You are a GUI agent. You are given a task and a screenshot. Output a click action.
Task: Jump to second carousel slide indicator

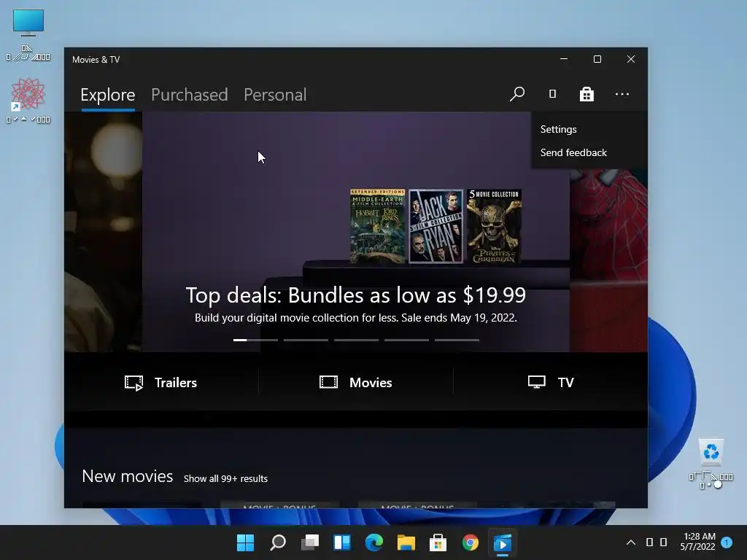(306, 340)
